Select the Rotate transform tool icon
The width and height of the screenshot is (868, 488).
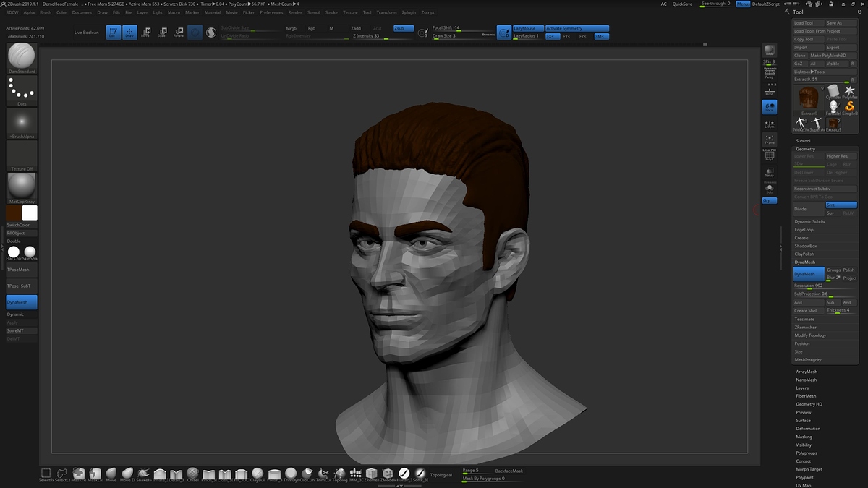coord(178,33)
